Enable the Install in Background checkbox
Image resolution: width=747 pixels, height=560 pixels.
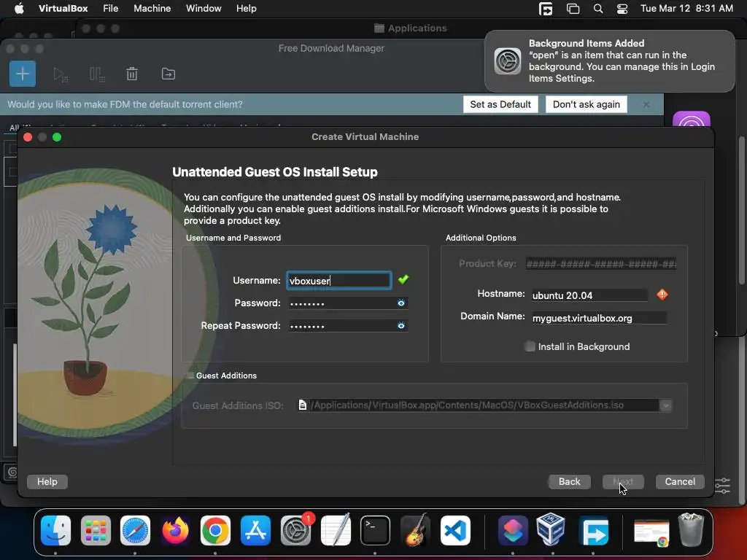530,346
